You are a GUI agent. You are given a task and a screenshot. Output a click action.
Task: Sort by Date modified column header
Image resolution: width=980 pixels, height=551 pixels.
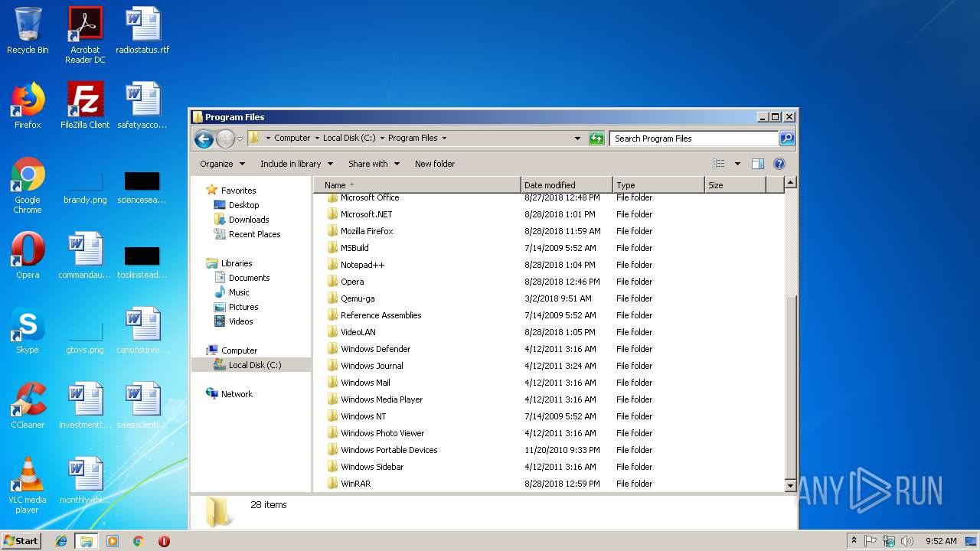pyautogui.click(x=567, y=185)
